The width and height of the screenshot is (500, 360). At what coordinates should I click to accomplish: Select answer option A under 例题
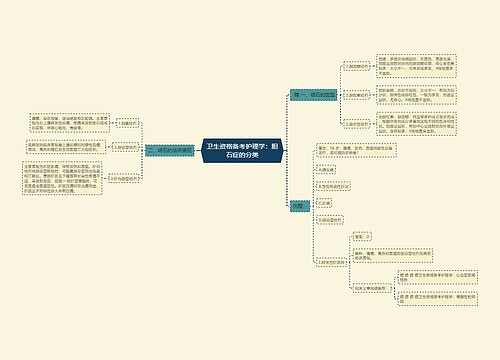326,169
